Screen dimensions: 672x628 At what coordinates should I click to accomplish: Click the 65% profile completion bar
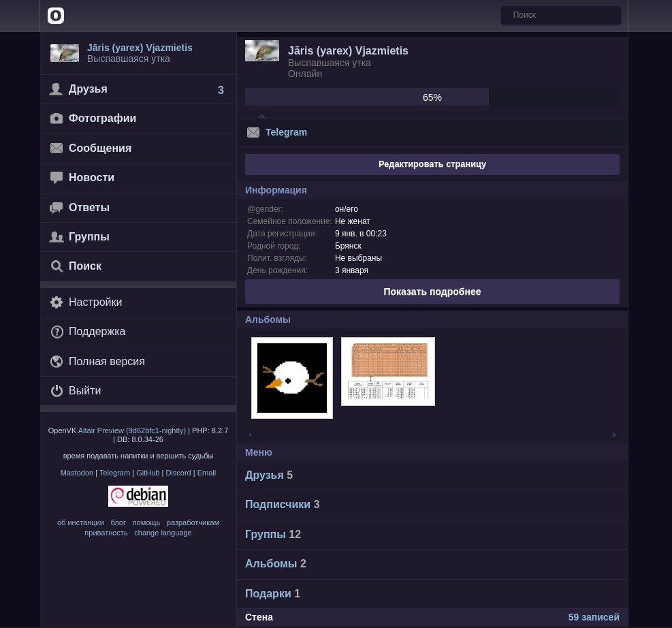tap(432, 97)
